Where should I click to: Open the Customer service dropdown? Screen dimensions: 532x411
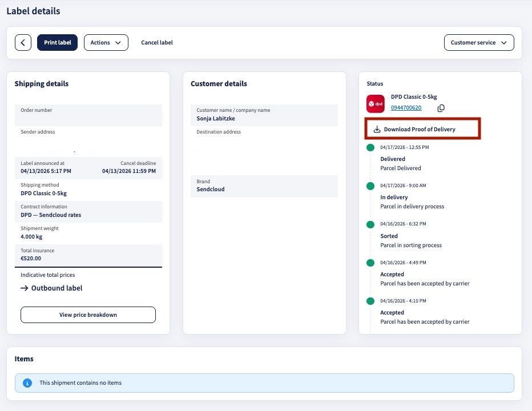coord(479,42)
